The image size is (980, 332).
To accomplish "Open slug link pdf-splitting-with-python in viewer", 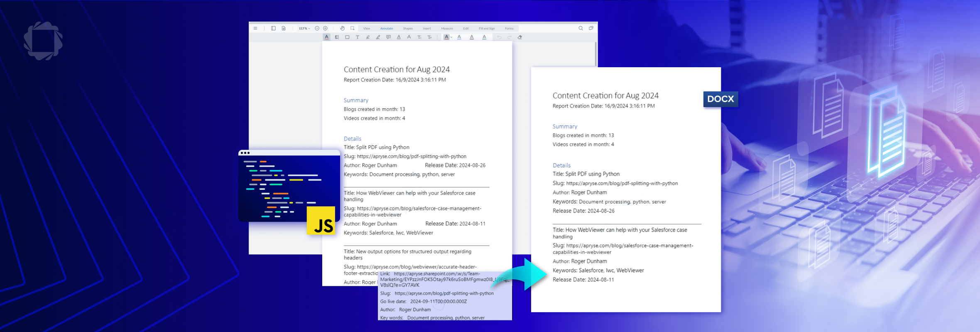I will point(412,156).
